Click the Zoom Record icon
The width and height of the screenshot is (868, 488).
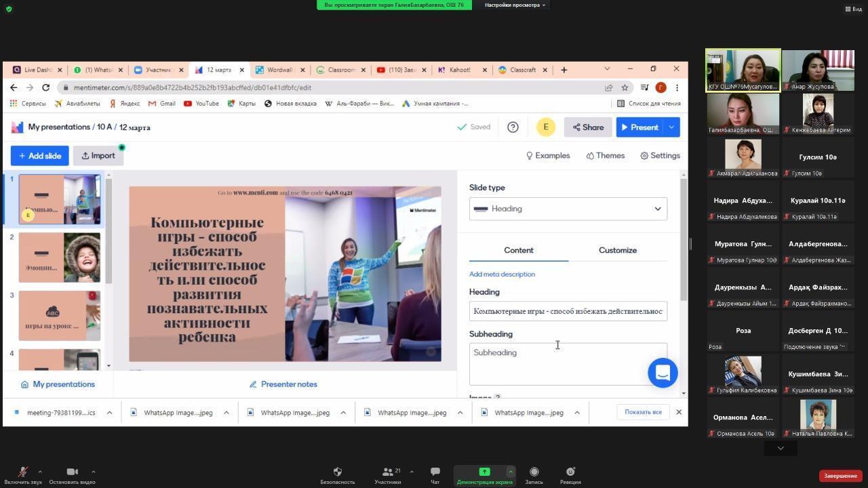click(534, 472)
